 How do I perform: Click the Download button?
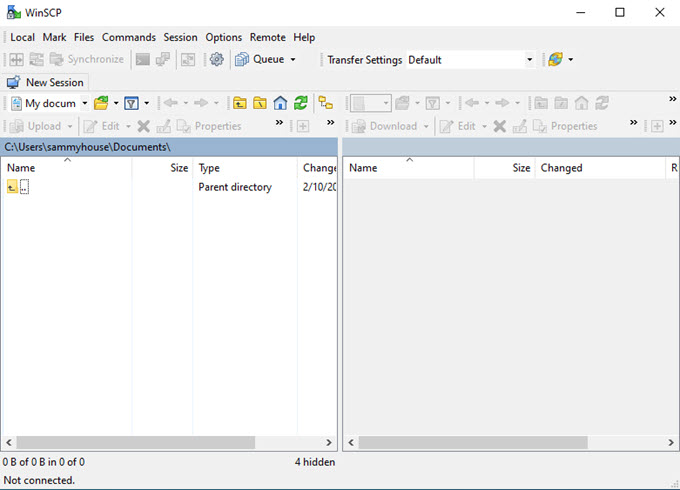[385, 126]
